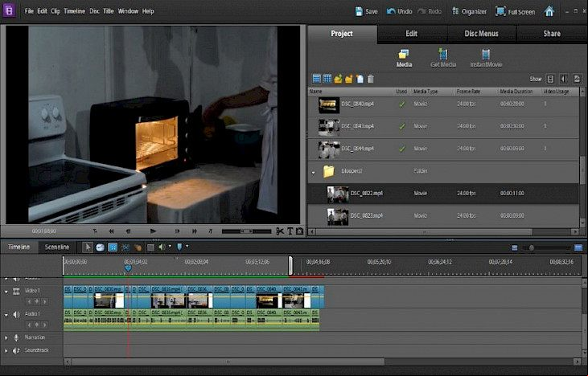588x376 pixels.
Task: Switch project list to list view
Action: [x=316, y=79]
